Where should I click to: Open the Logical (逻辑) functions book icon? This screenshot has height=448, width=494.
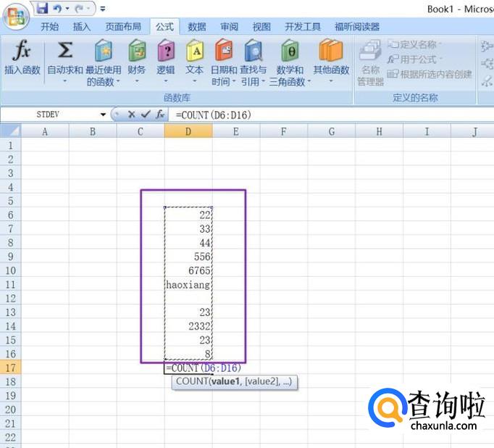[166, 52]
